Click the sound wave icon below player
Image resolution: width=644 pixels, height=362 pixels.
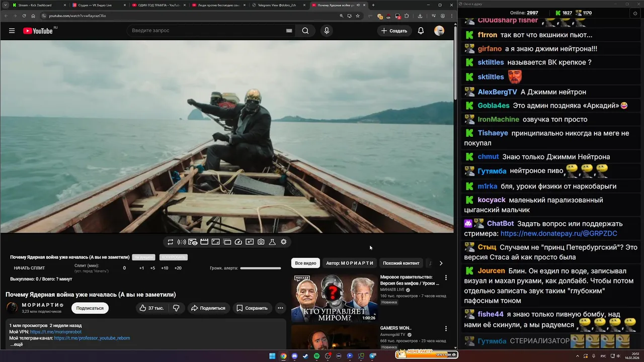click(x=182, y=242)
